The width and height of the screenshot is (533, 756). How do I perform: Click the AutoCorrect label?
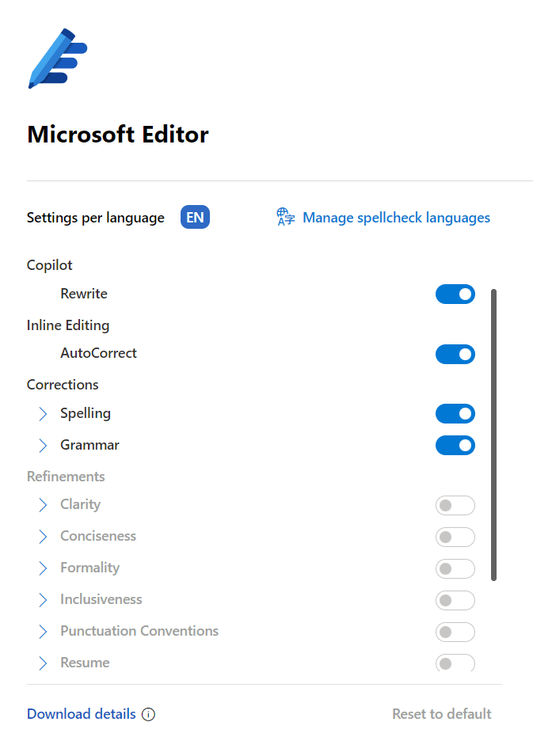(x=98, y=353)
